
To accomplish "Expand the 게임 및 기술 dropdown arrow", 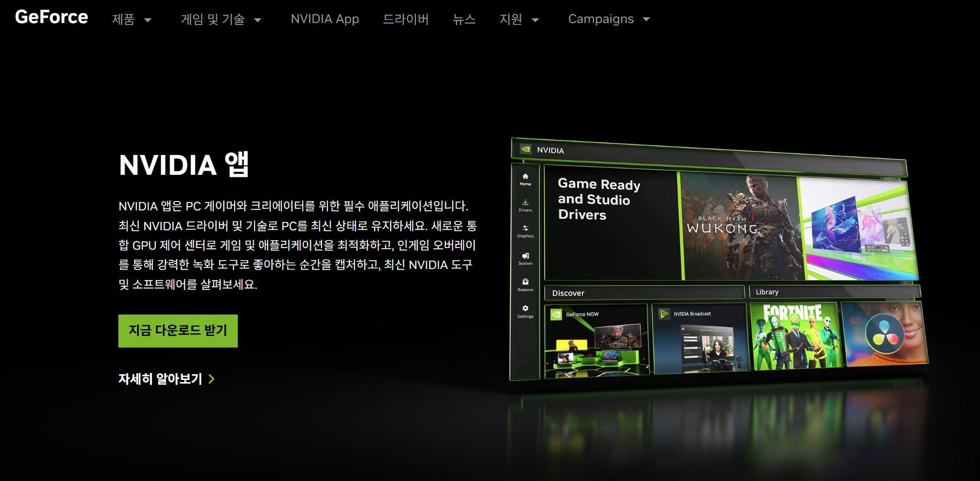I will 258,20.
